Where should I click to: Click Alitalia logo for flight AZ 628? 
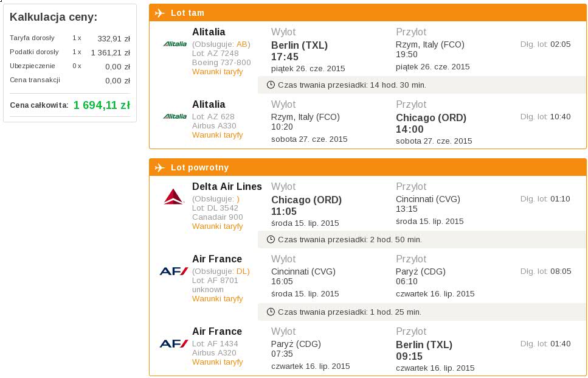tap(175, 116)
